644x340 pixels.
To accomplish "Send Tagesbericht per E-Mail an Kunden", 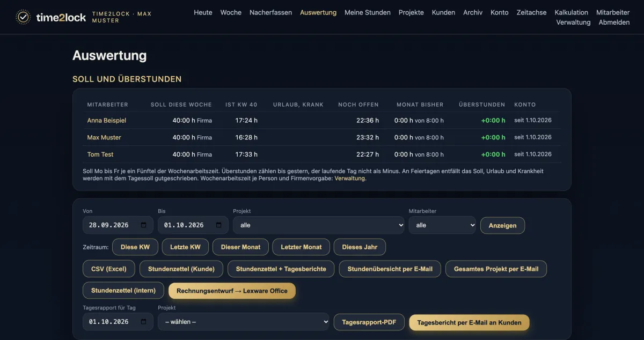I will point(469,322).
